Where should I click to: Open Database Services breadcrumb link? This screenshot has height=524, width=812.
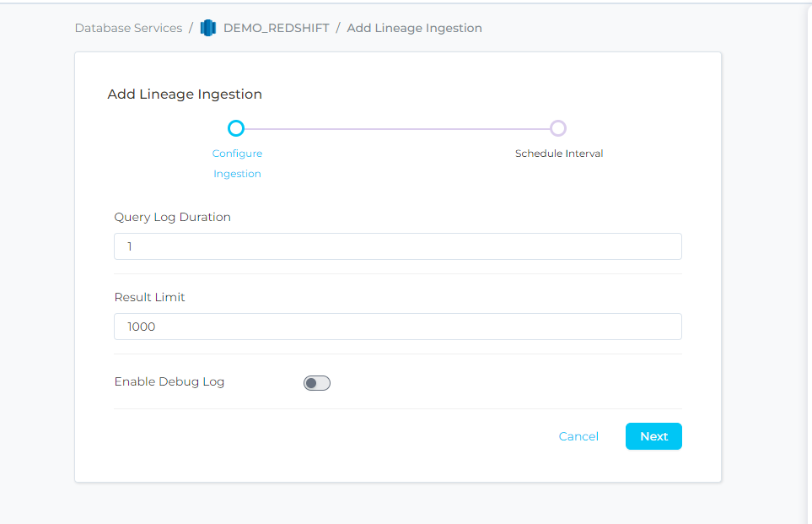point(128,28)
